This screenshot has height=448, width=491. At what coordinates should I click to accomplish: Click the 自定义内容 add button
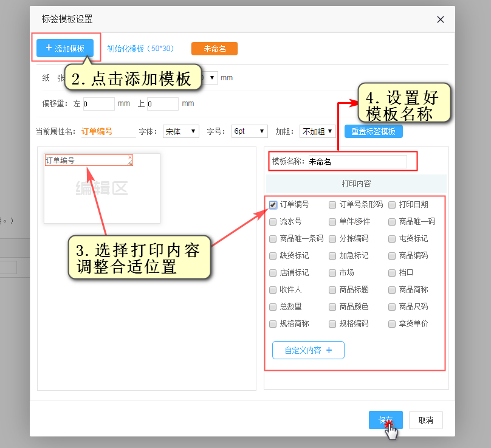click(308, 350)
